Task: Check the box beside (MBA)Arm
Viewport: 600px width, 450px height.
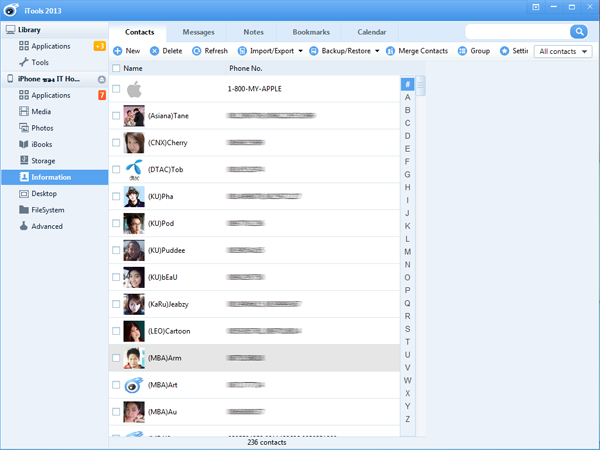Action: click(116, 358)
